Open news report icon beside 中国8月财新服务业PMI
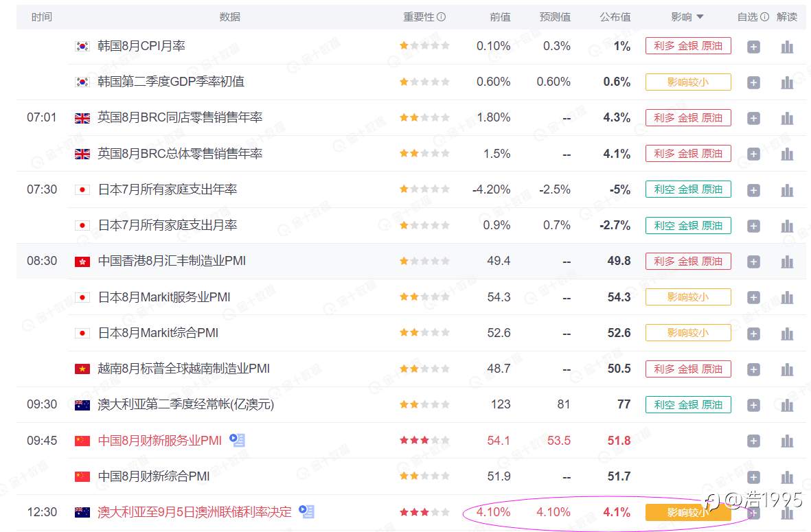 [238, 440]
